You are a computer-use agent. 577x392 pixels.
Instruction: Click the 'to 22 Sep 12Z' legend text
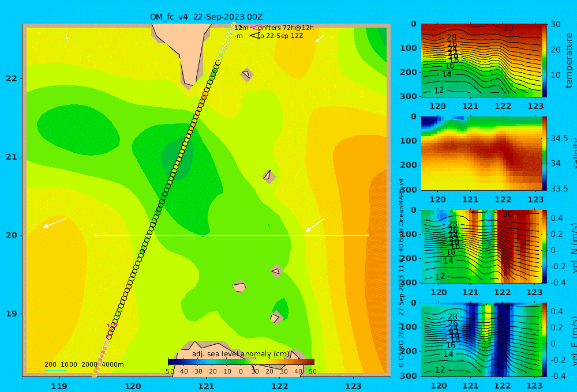coord(280,36)
